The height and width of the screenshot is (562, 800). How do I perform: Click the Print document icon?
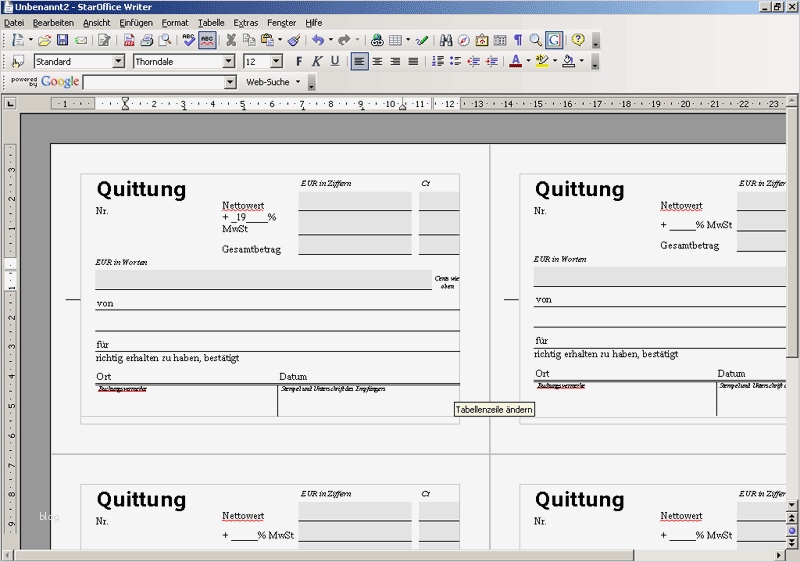pos(147,41)
